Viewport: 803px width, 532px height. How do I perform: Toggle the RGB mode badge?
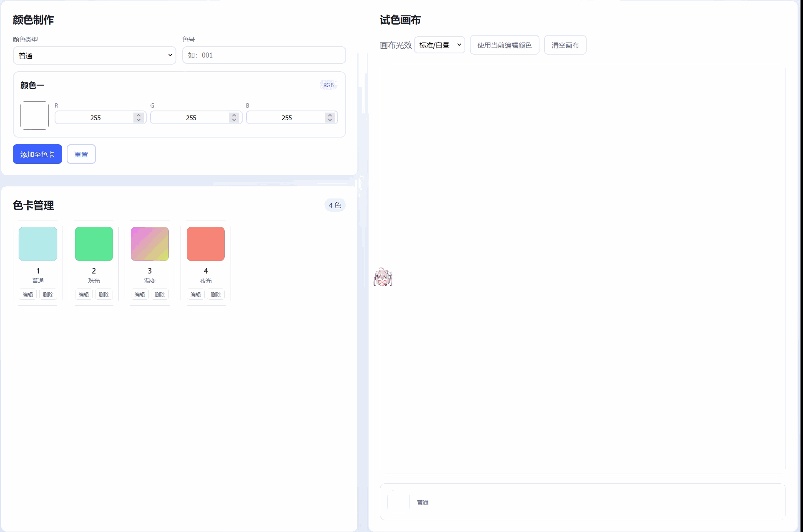point(328,85)
